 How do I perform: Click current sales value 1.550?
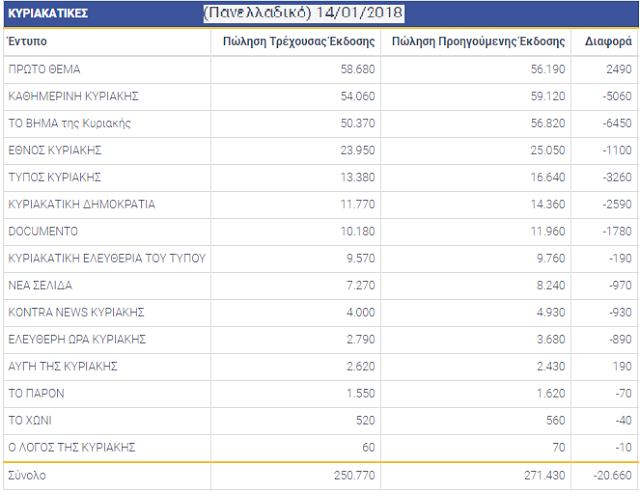pyautogui.click(x=360, y=393)
